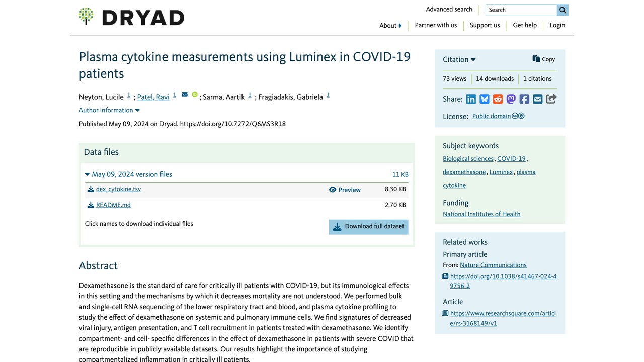
Task: Share on Bluesky
Action: (x=485, y=99)
